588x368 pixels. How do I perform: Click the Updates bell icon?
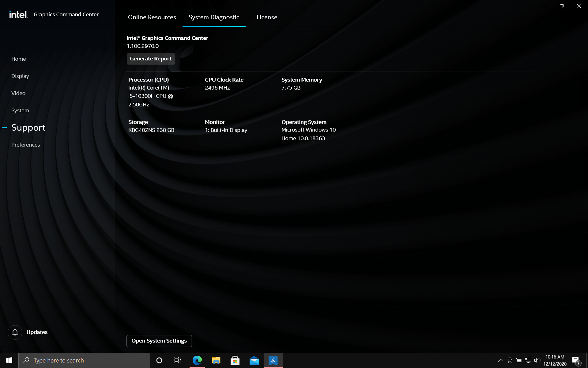point(15,332)
